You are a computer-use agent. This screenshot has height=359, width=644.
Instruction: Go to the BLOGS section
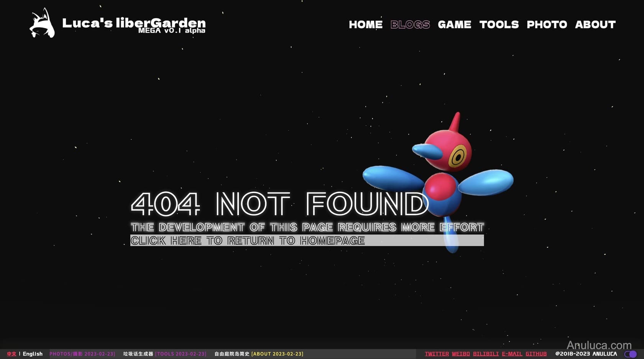tap(410, 25)
